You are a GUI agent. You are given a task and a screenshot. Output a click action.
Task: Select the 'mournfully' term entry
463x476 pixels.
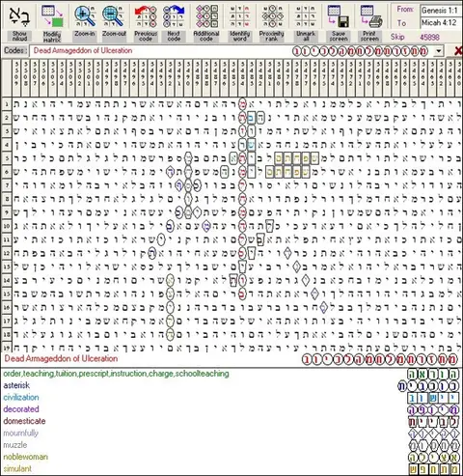[x=21, y=433]
